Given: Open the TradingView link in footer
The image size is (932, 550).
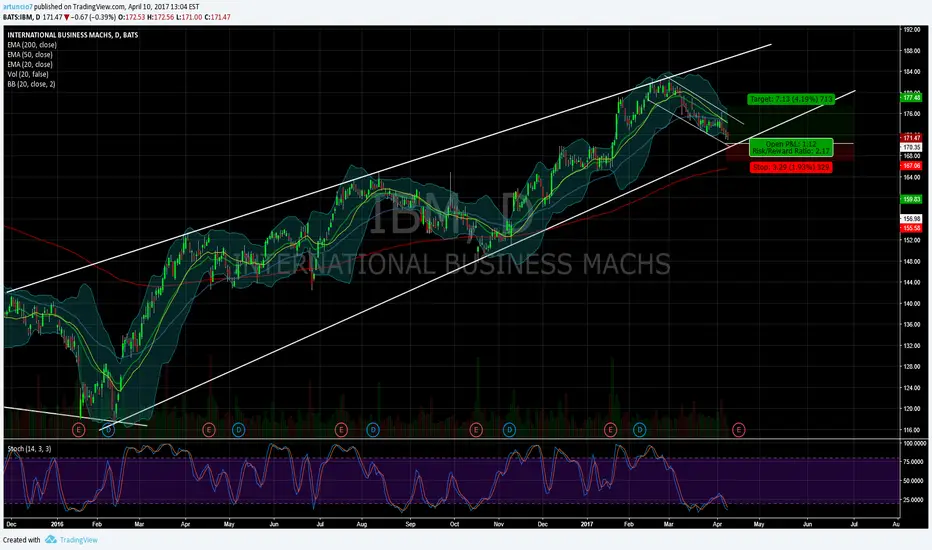Looking at the screenshot, I should point(78,540).
